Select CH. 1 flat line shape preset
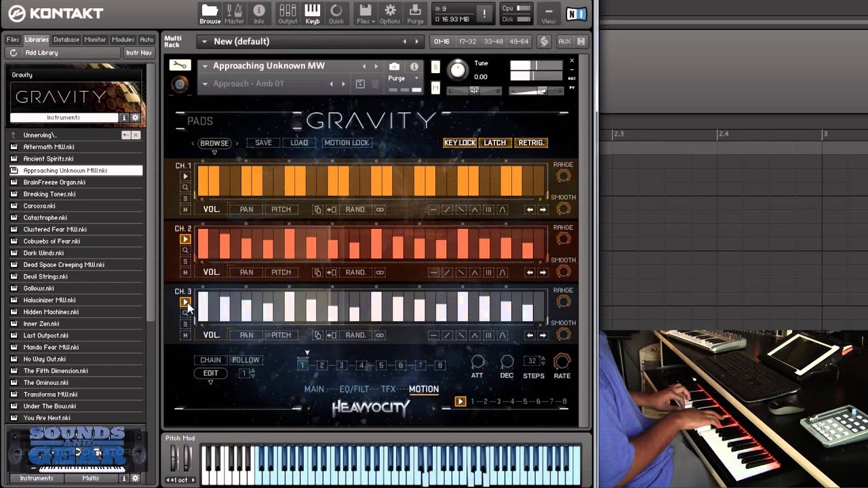This screenshot has width=868, height=488. click(434, 209)
